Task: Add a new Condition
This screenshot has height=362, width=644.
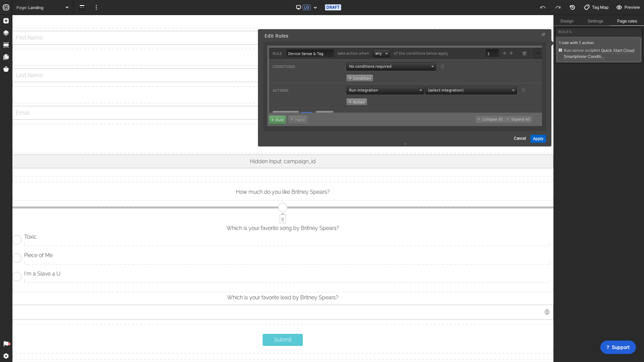Action: 360,78
